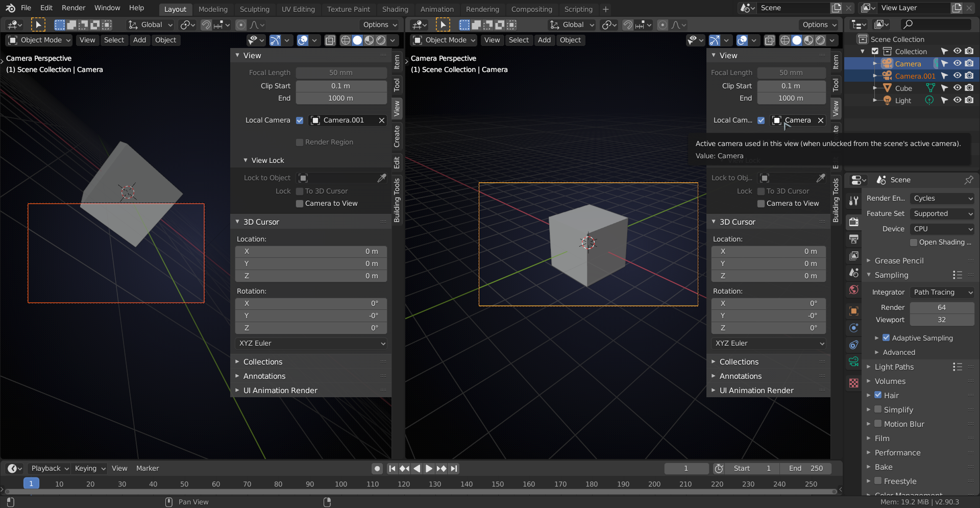Uncheck Local Camera in right viewport panel
980x508 pixels.
click(761, 120)
